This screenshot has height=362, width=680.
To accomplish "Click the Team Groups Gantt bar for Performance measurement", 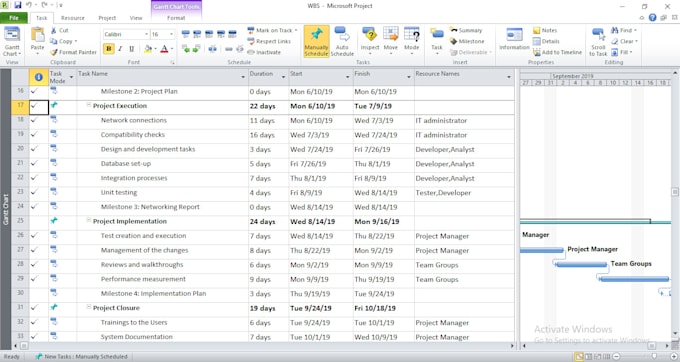I will 634,279.
